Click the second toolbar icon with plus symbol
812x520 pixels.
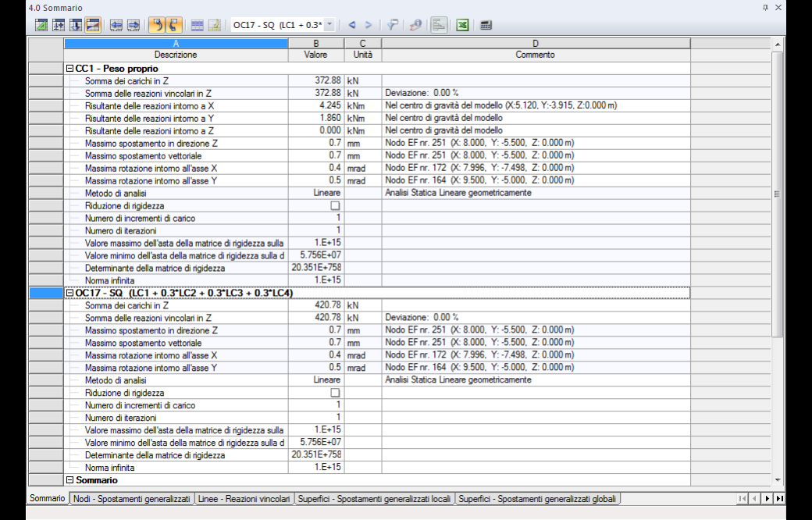59,25
